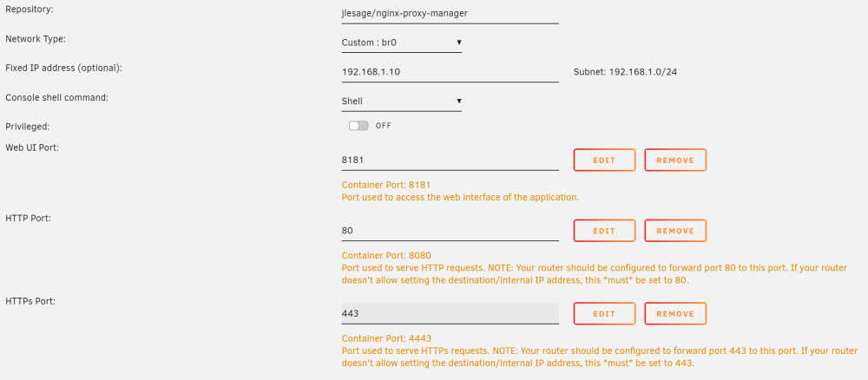This screenshot has width=868, height=380.
Task: Open the Network Type dropdown
Action: (x=401, y=42)
